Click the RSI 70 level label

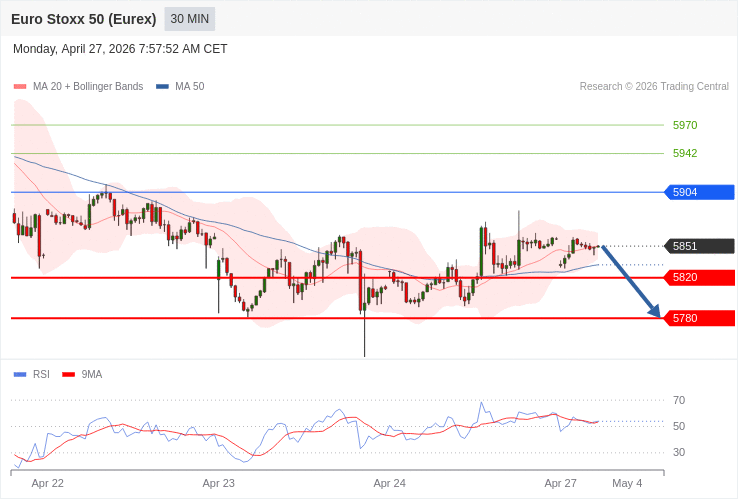(679, 400)
